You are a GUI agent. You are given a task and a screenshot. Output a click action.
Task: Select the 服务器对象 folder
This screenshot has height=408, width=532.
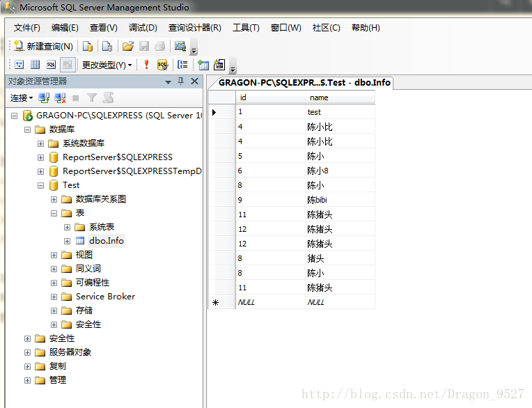(x=70, y=352)
